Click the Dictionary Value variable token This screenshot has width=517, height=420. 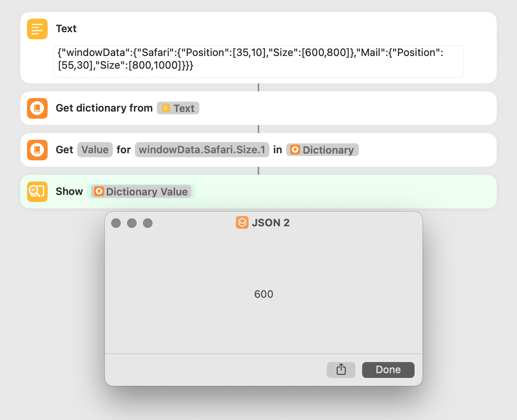(x=141, y=191)
